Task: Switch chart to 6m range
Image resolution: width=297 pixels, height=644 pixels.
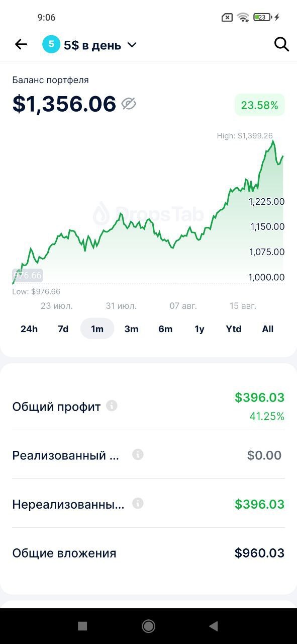Action: click(165, 329)
